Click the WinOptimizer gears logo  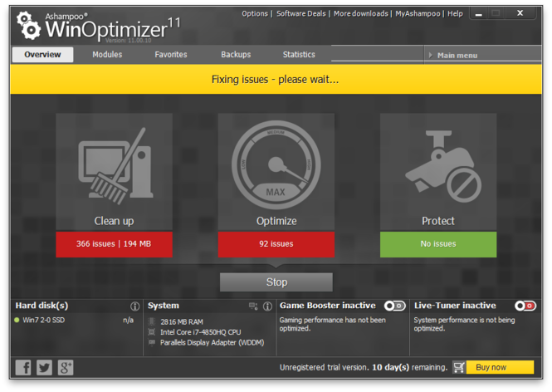pyautogui.click(x=28, y=26)
